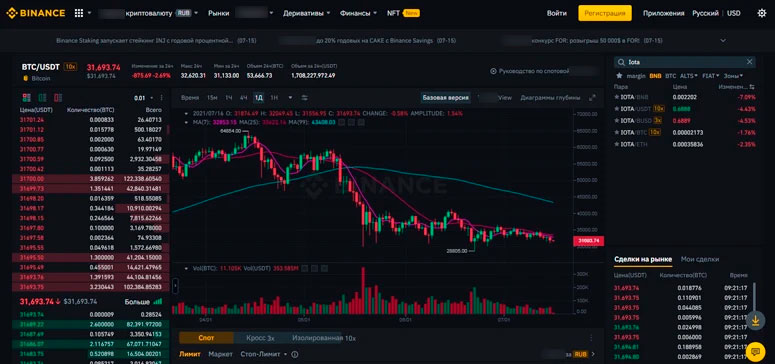The height and width of the screenshot is (364, 775).
Task: Click the bar chart icon beside Больше
Action: (x=158, y=302)
